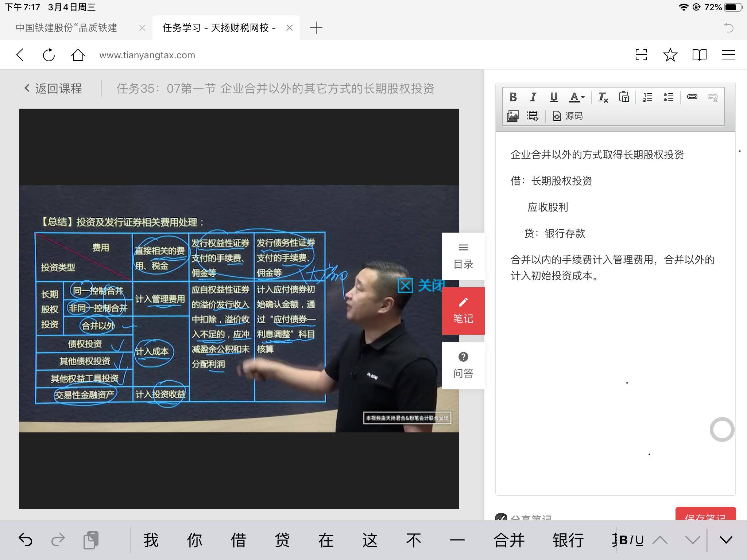Insert a bulleted list in note

click(x=668, y=97)
